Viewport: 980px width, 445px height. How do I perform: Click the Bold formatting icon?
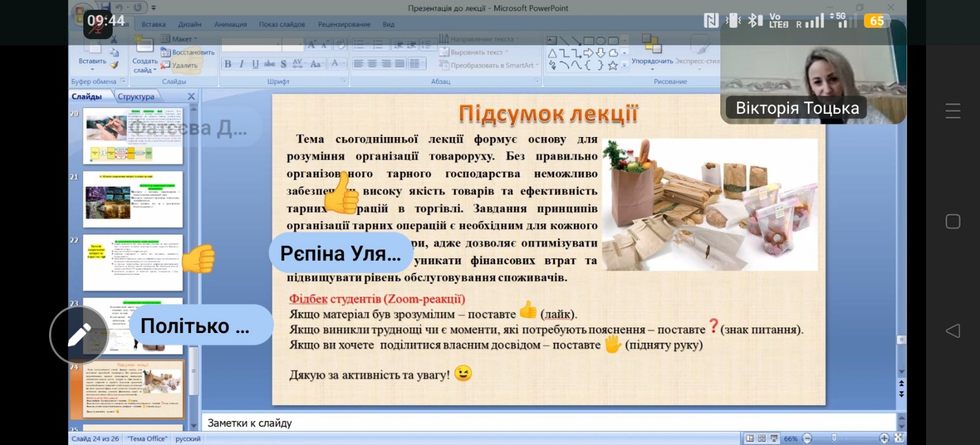pos(228,64)
